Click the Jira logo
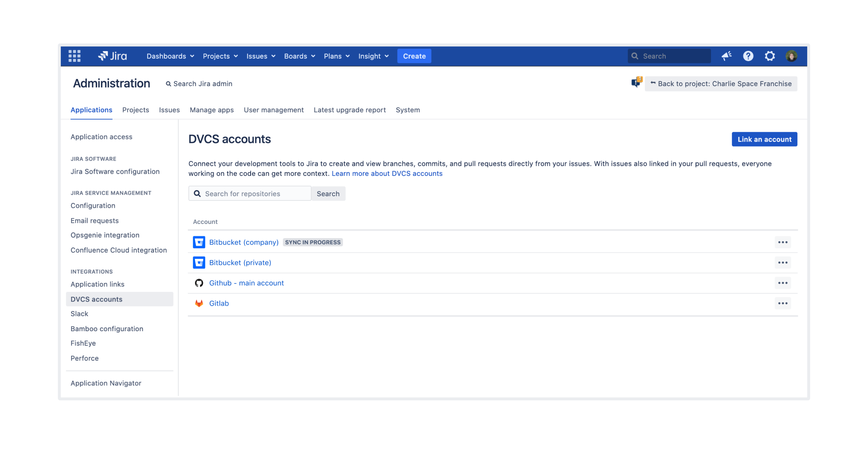The height and width of the screenshot is (451, 868). tap(112, 56)
